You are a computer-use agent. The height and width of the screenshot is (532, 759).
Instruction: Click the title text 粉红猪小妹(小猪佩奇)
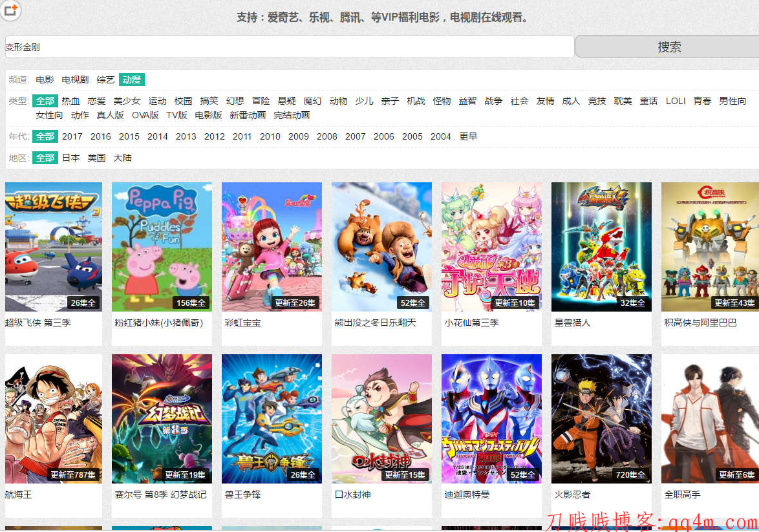159,323
